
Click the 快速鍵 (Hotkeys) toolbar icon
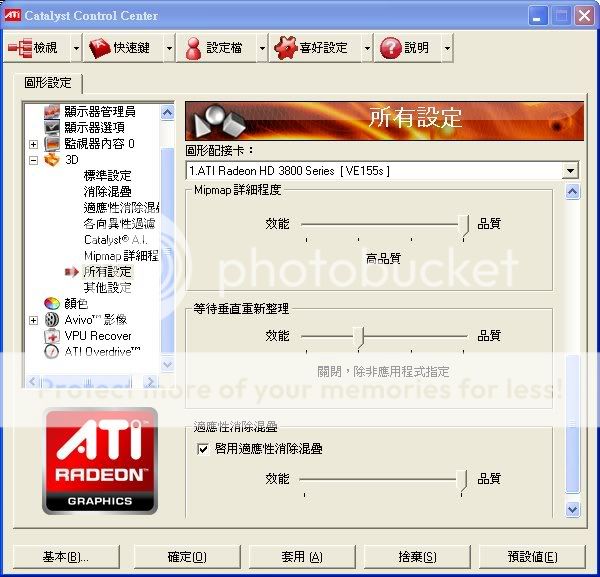(x=100, y=48)
